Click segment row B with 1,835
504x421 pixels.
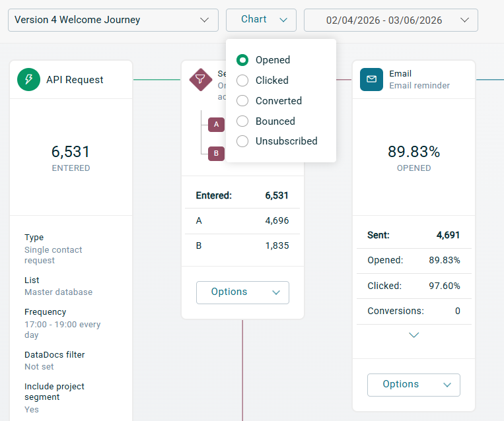click(x=242, y=245)
